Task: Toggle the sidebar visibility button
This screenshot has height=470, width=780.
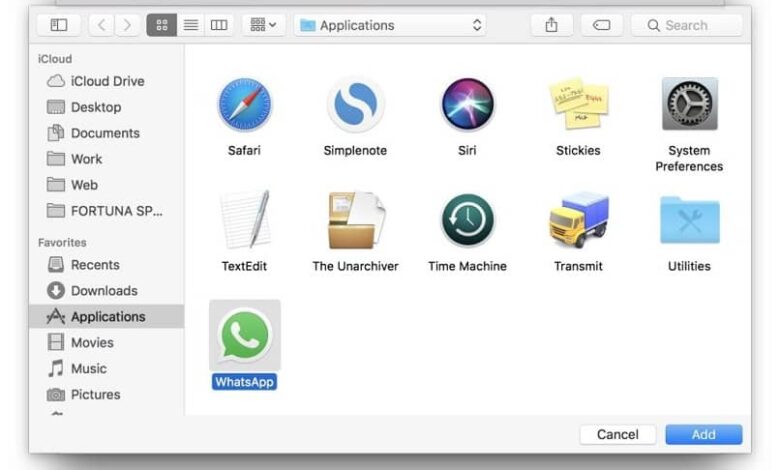Action: pyautogui.click(x=59, y=25)
